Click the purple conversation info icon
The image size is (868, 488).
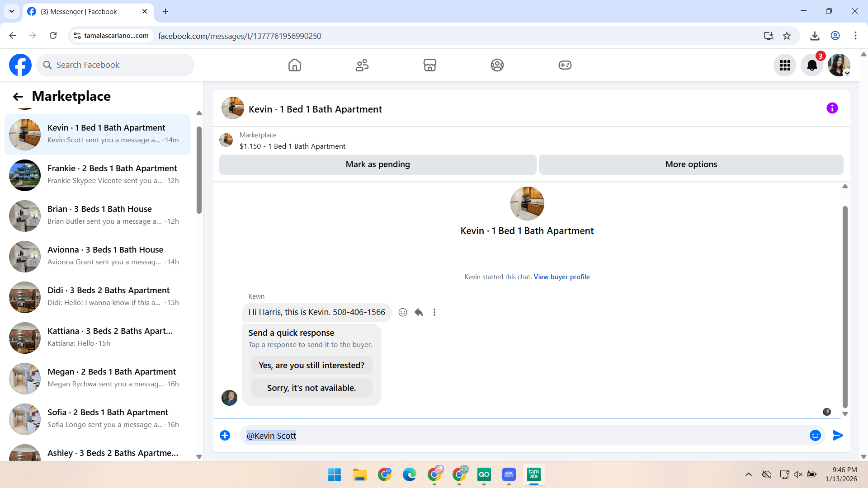832,108
